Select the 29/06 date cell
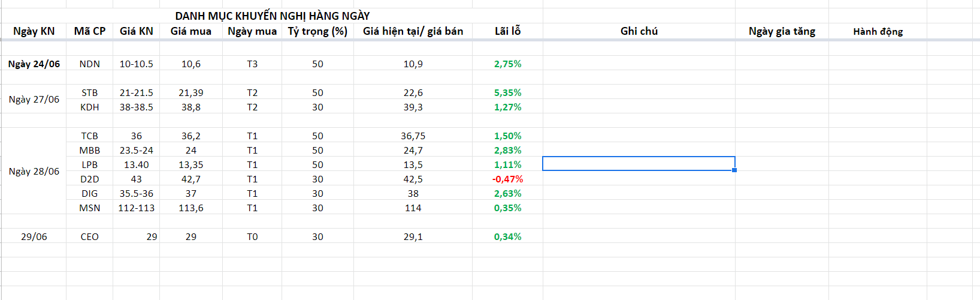 tap(34, 236)
